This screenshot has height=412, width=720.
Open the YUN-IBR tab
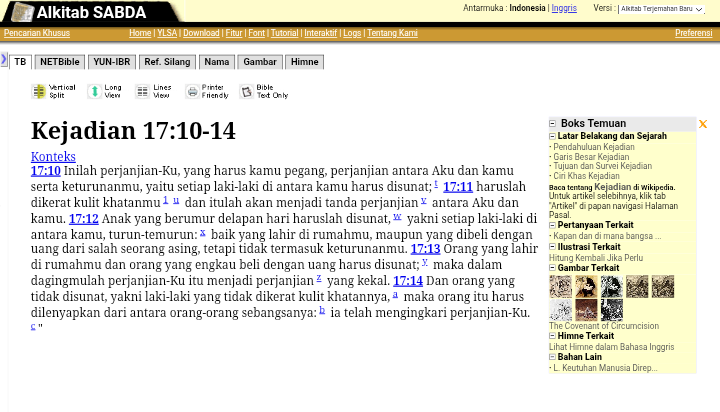click(x=112, y=62)
